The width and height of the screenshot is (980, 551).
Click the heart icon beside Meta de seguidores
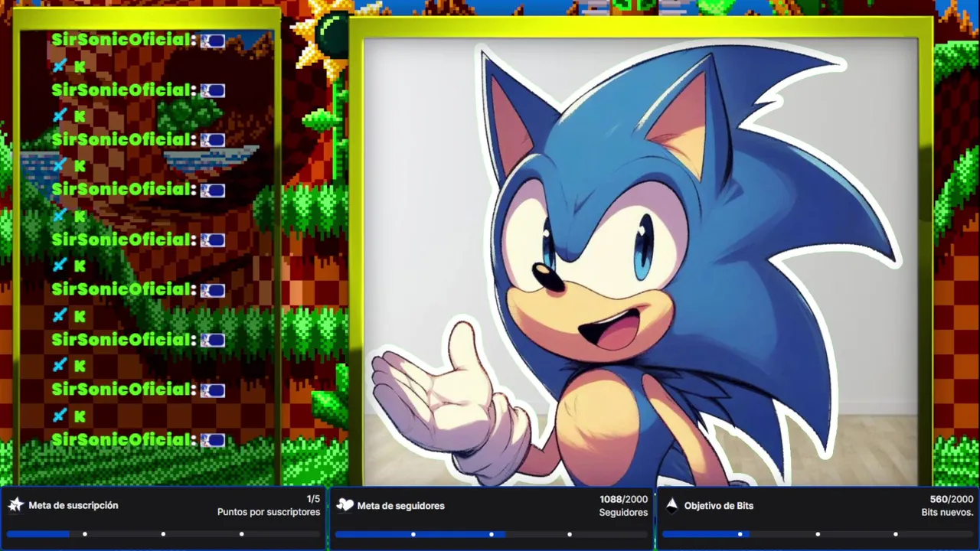click(x=345, y=505)
